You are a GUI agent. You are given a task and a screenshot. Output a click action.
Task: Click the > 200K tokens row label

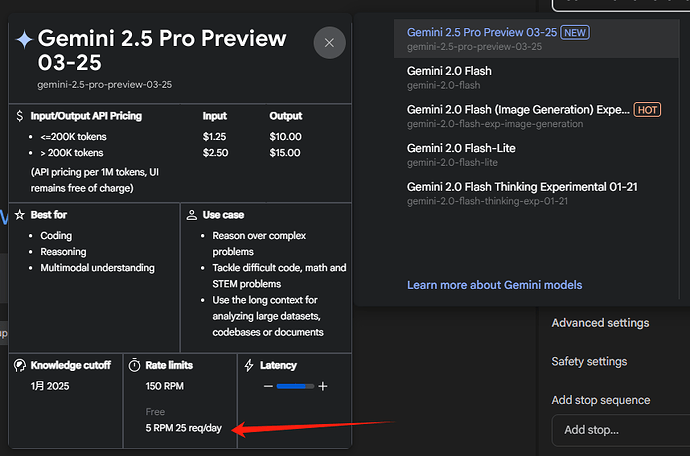[72, 153]
